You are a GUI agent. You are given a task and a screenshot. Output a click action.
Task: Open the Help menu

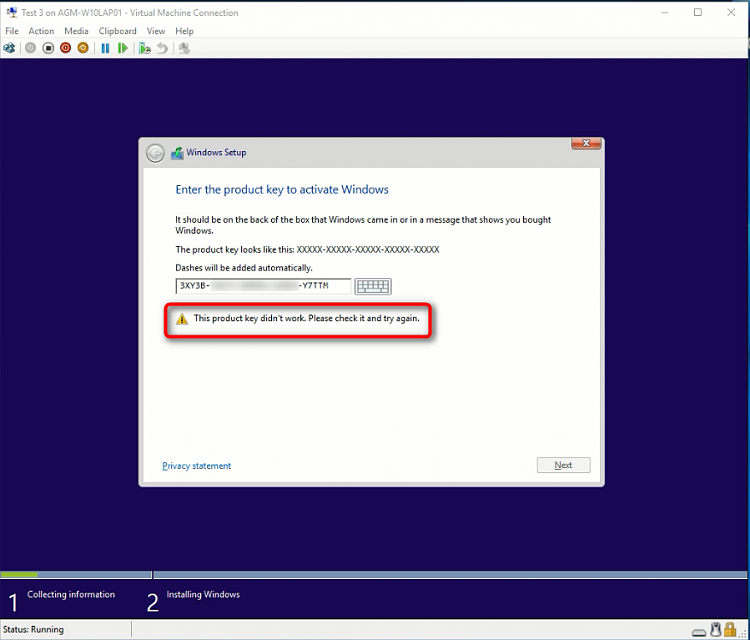click(x=185, y=31)
